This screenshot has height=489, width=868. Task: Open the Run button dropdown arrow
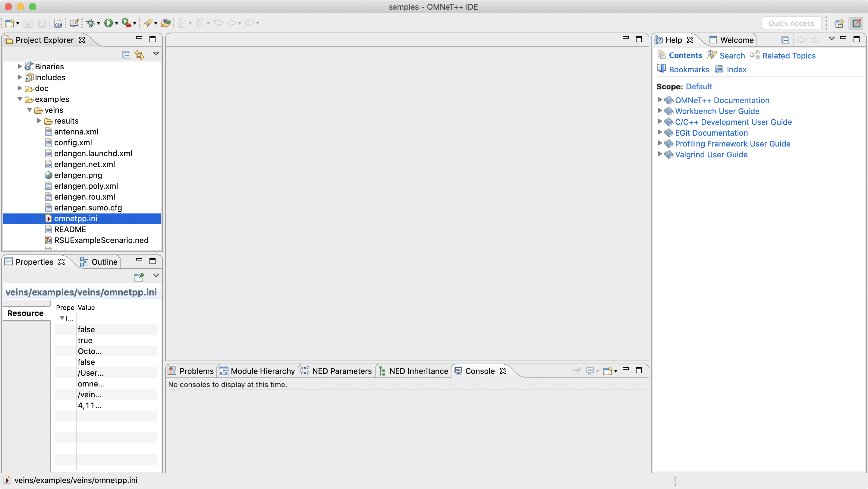tap(117, 23)
